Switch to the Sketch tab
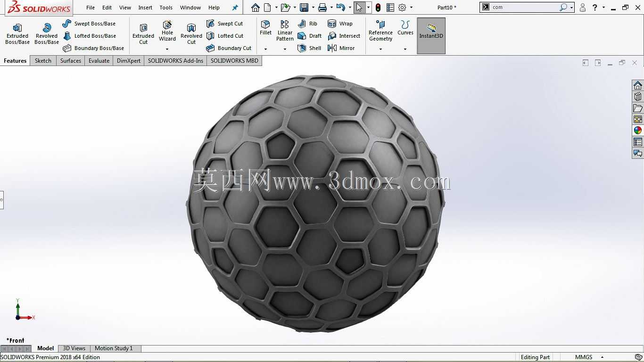The image size is (644, 362). (43, 61)
